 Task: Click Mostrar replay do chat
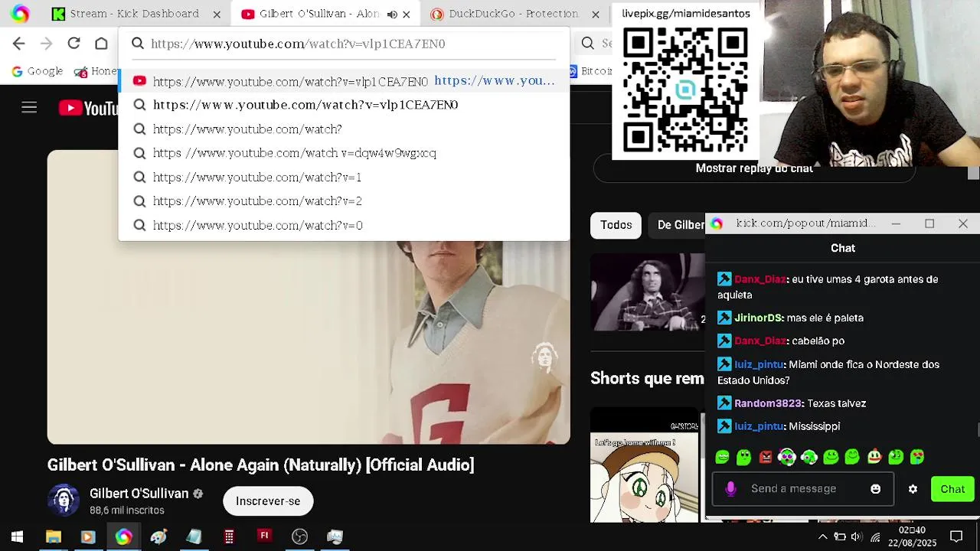pos(754,168)
